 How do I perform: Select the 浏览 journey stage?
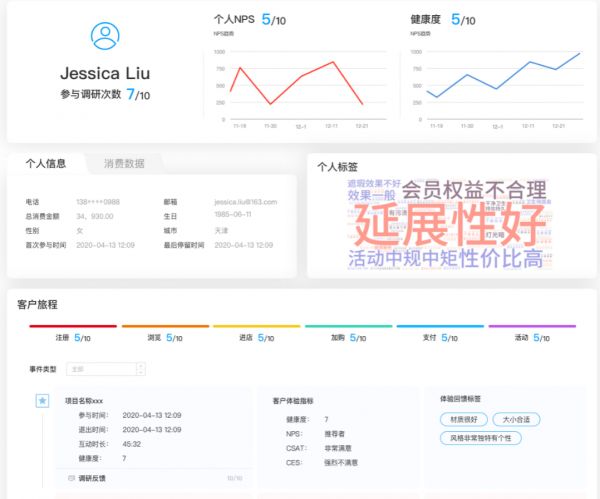click(164, 338)
